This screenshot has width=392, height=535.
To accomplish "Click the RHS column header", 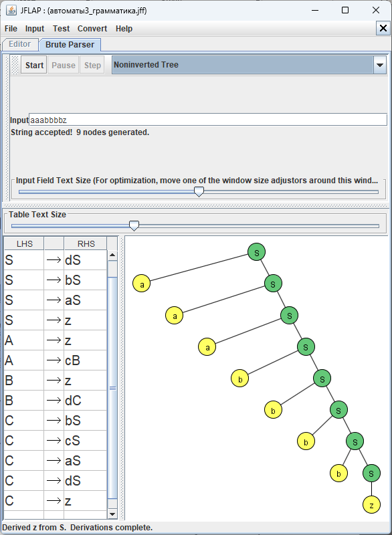I will tap(86, 244).
